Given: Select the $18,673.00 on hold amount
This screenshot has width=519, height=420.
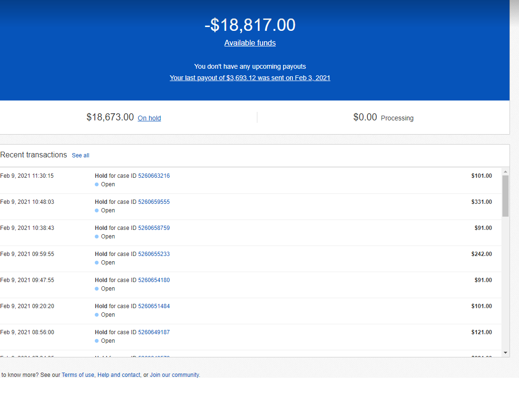Looking at the screenshot, I should coord(110,117).
